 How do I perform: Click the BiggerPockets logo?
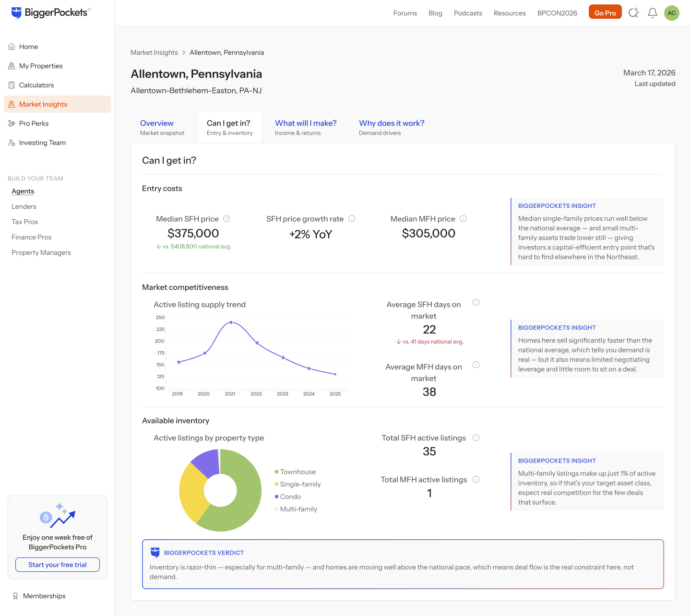coord(51,12)
